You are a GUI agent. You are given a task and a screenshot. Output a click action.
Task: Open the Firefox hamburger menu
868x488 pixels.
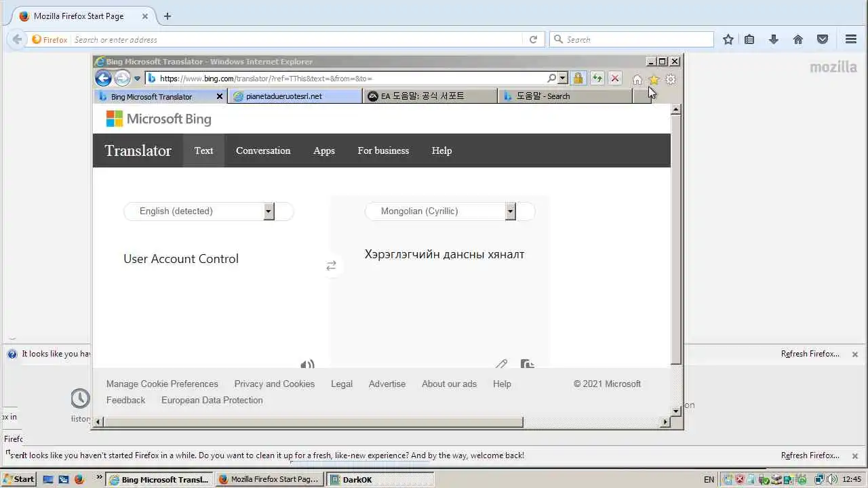click(x=851, y=39)
